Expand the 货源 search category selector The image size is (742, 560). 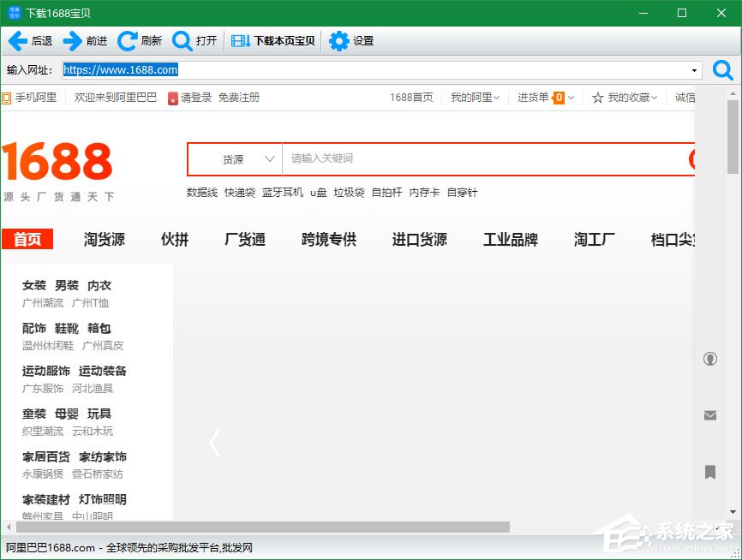pos(247,159)
